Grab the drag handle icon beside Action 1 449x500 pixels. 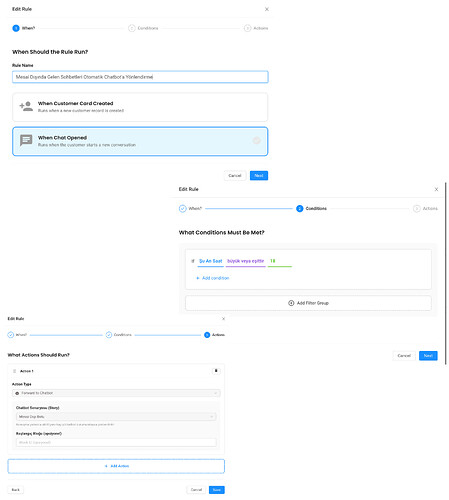[14, 371]
